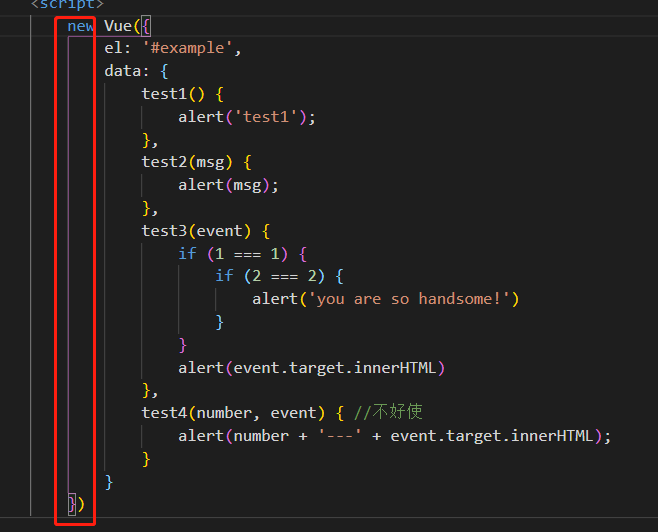Click the alert('test1') call
The image size is (658, 532).
(x=247, y=117)
